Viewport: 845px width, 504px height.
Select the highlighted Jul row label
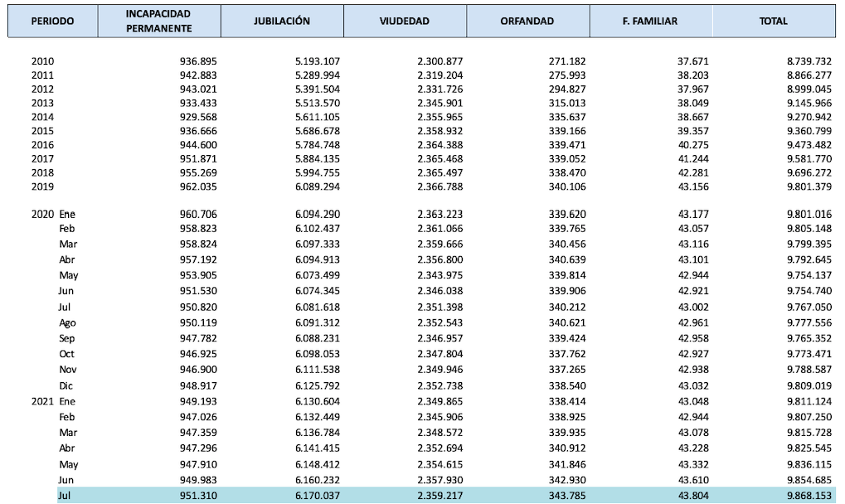point(66,495)
